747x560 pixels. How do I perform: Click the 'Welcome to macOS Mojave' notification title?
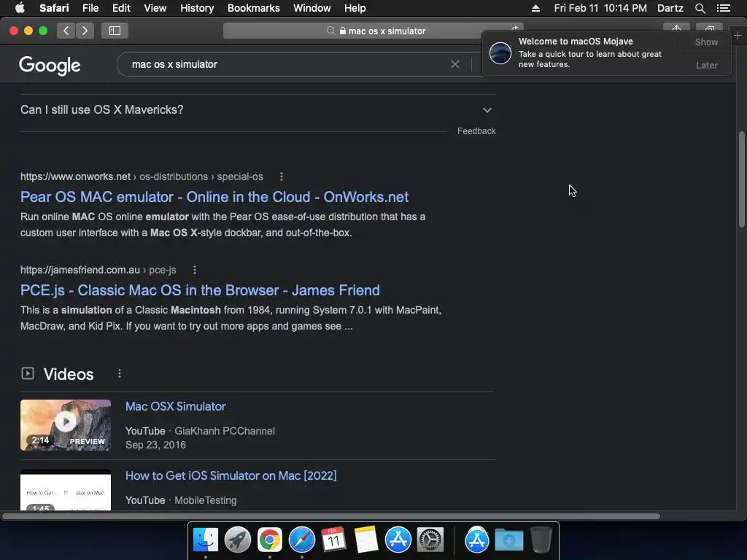[576, 42]
